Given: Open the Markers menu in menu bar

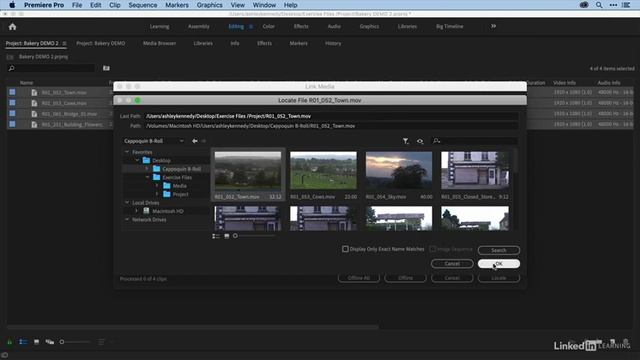Looking at the screenshot, I should [177, 5].
